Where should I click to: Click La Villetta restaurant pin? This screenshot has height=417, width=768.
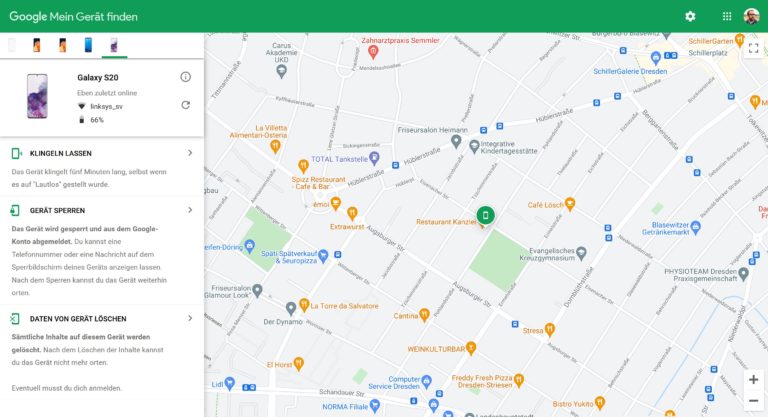(275, 146)
